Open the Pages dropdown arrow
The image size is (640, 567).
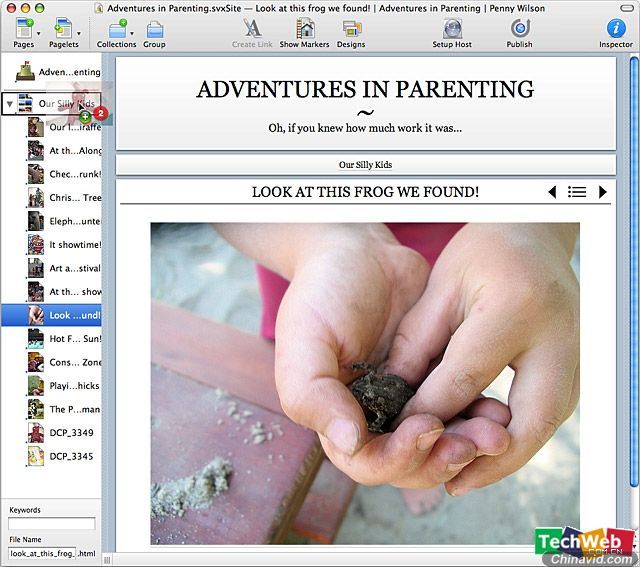click(39, 33)
